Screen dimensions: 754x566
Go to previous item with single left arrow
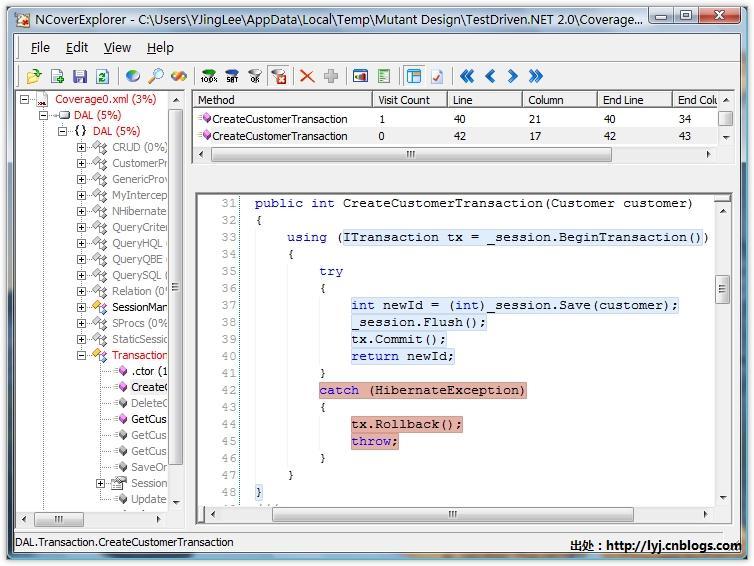[490, 76]
